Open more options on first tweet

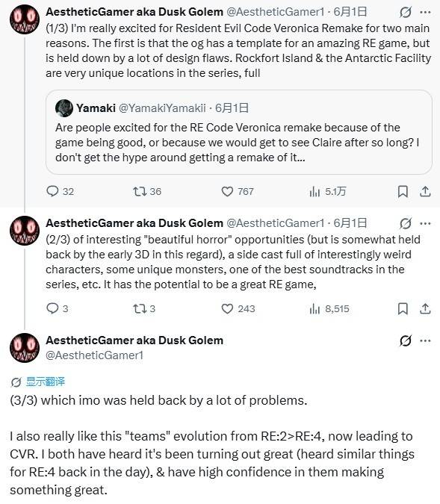coord(425,12)
